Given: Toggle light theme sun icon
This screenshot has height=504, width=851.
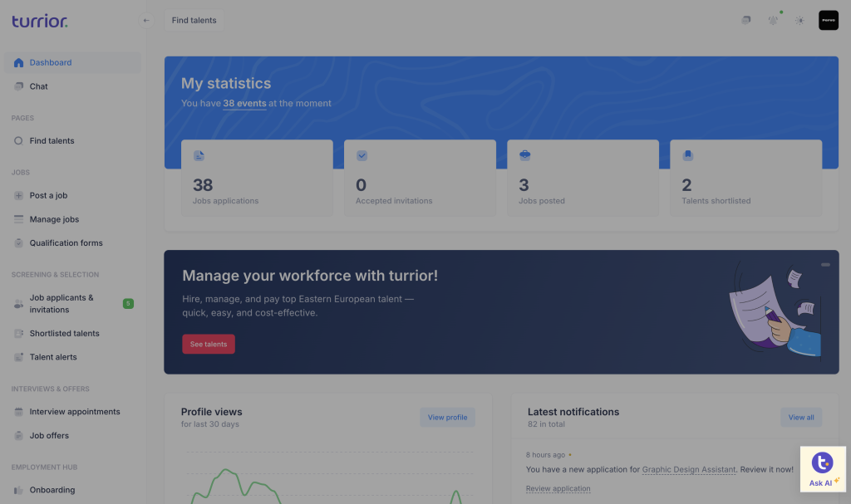Looking at the screenshot, I should pos(799,21).
